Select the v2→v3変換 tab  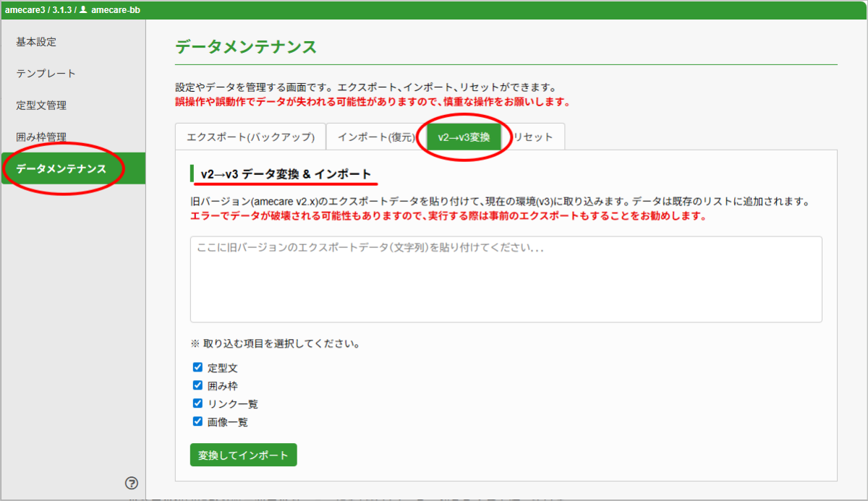(464, 137)
